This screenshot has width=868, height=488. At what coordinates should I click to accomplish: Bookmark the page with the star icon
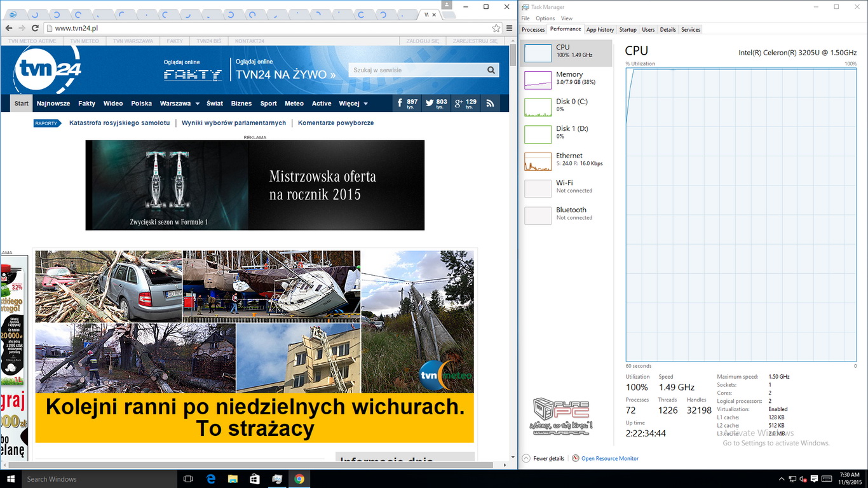coord(496,28)
